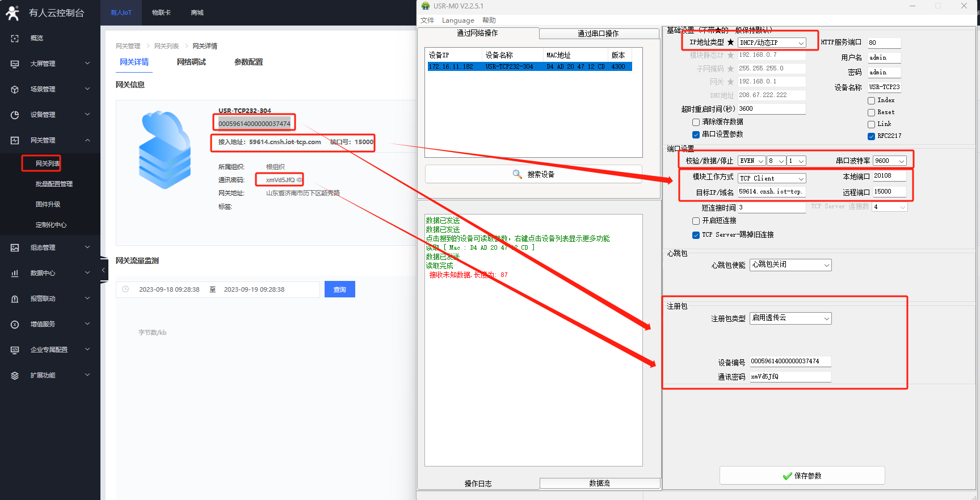Click the eye icon beside 通讯密码

[x=300, y=180]
